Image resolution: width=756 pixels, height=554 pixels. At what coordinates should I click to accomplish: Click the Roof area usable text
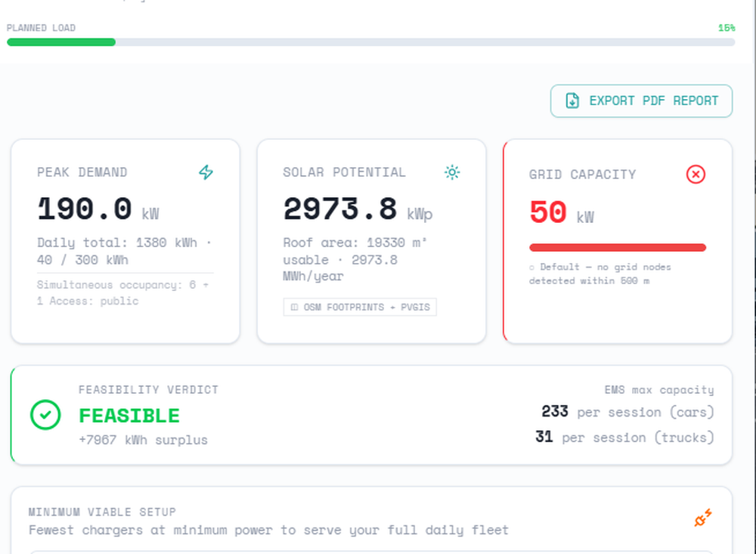(355, 259)
